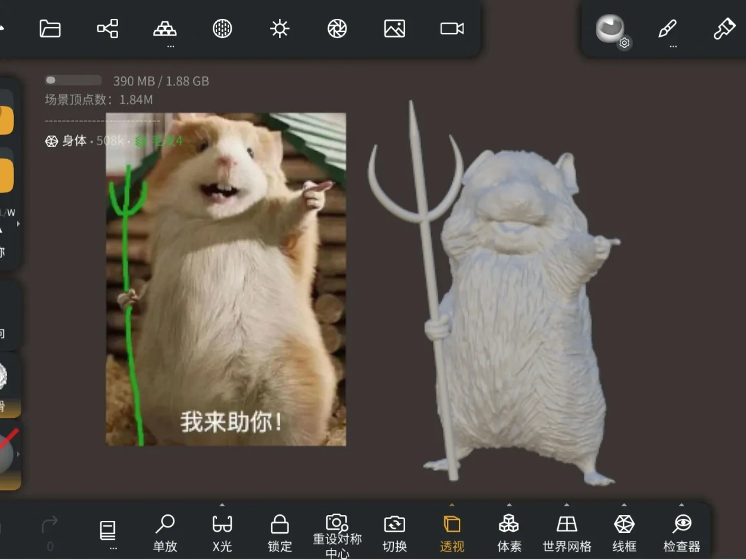The height and width of the screenshot is (560, 746).
Task: Select the 身体 mesh label
Action: [74, 141]
